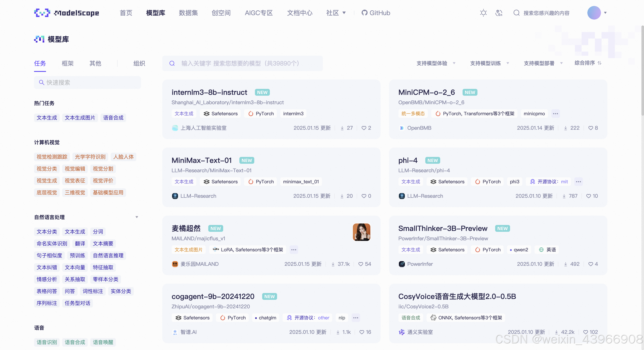Click the language switch icon
Image resolution: width=644 pixels, height=350 pixels.
pos(499,13)
